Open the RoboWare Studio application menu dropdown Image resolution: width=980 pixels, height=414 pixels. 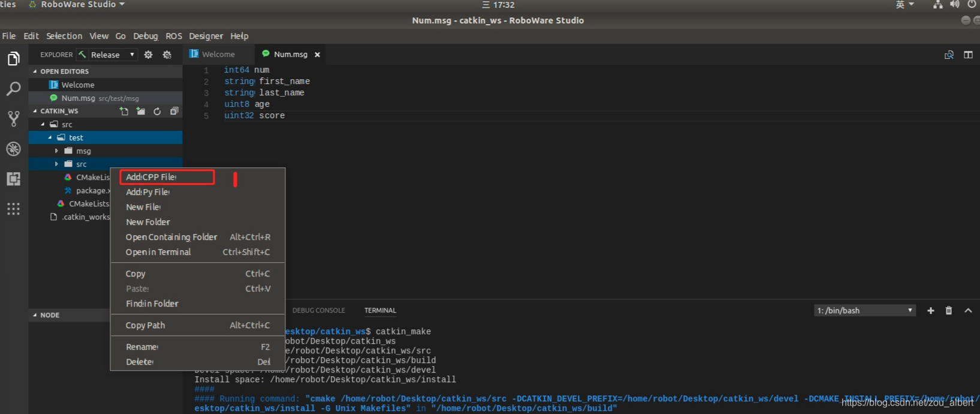[77, 4]
